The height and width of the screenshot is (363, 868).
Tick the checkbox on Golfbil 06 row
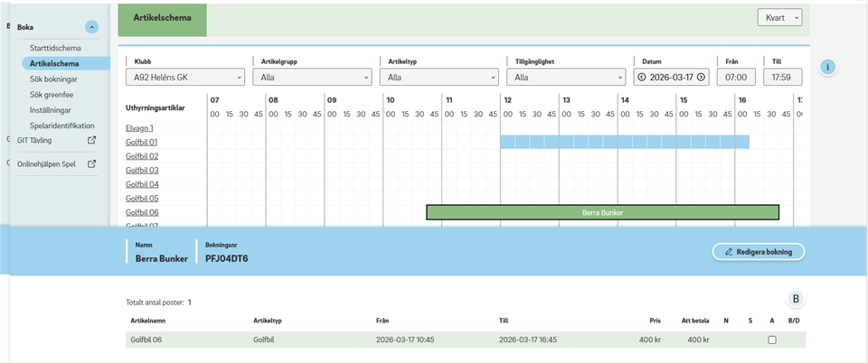(771, 340)
